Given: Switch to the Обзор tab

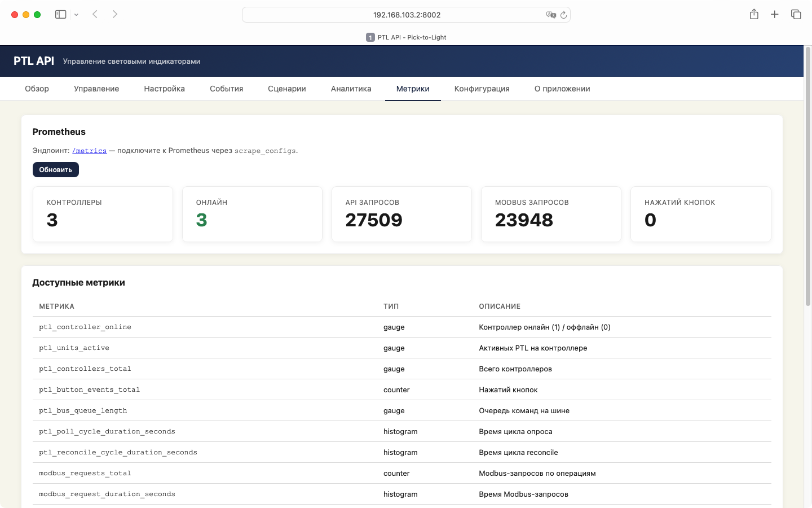Looking at the screenshot, I should [37, 89].
